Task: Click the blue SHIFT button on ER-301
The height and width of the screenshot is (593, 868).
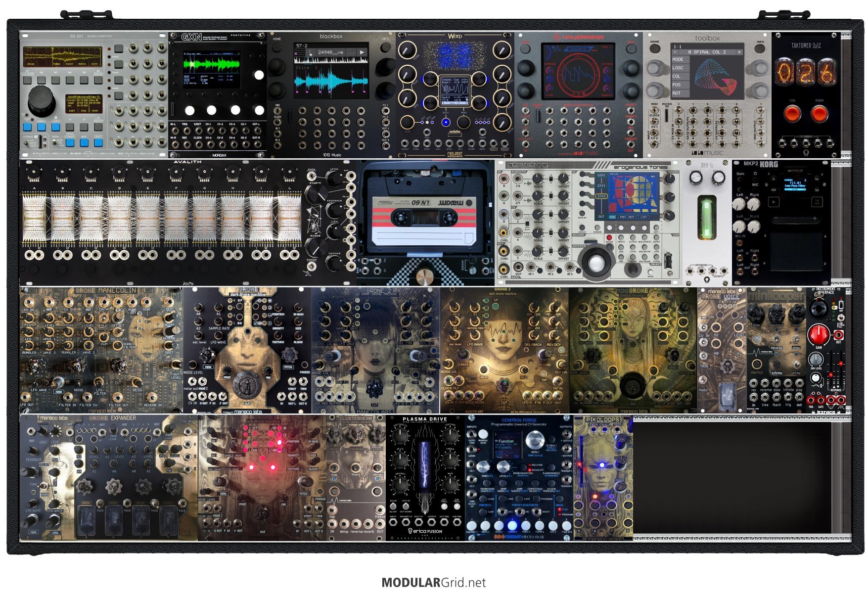Action: (98, 142)
